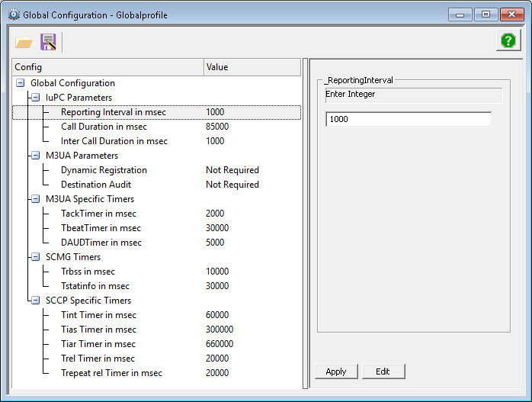Click the 660000 Tiar Timer value
Screen dimensions: 532x402
click(x=220, y=344)
